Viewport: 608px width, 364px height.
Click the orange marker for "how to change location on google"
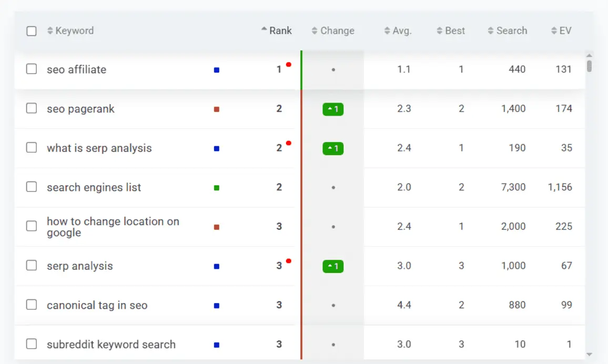tap(216, 227)
